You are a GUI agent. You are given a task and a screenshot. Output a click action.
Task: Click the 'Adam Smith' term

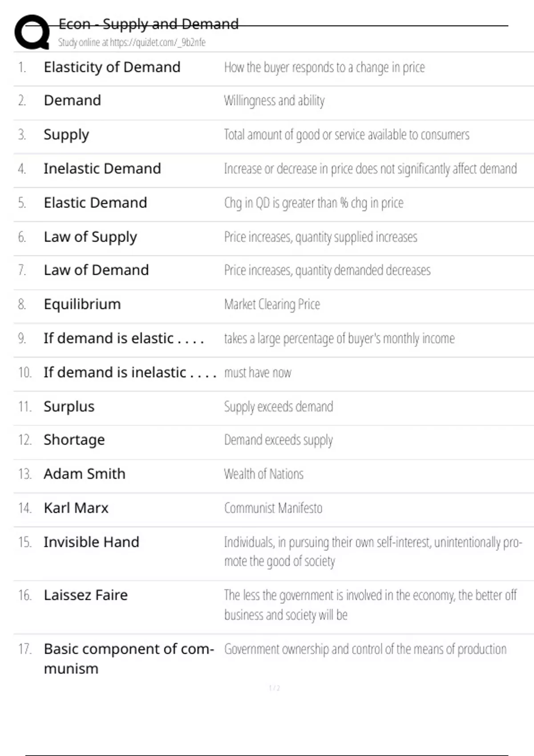(x=85, y=474)
